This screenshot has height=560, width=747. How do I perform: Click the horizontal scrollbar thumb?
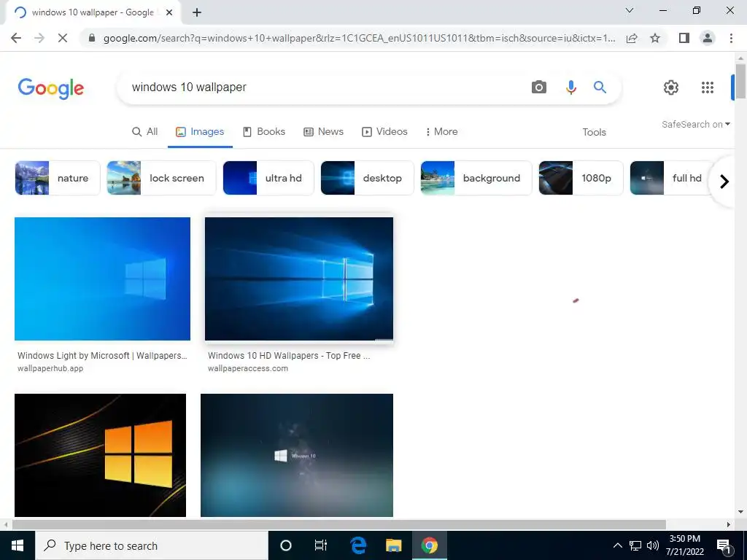338,524
